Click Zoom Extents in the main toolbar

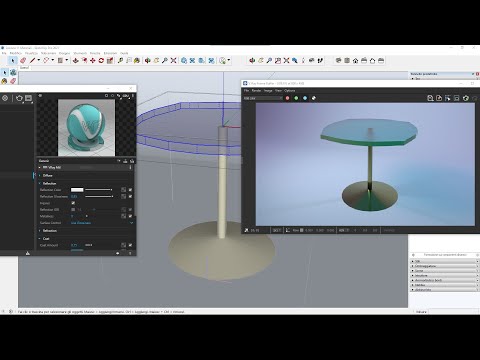173,61
